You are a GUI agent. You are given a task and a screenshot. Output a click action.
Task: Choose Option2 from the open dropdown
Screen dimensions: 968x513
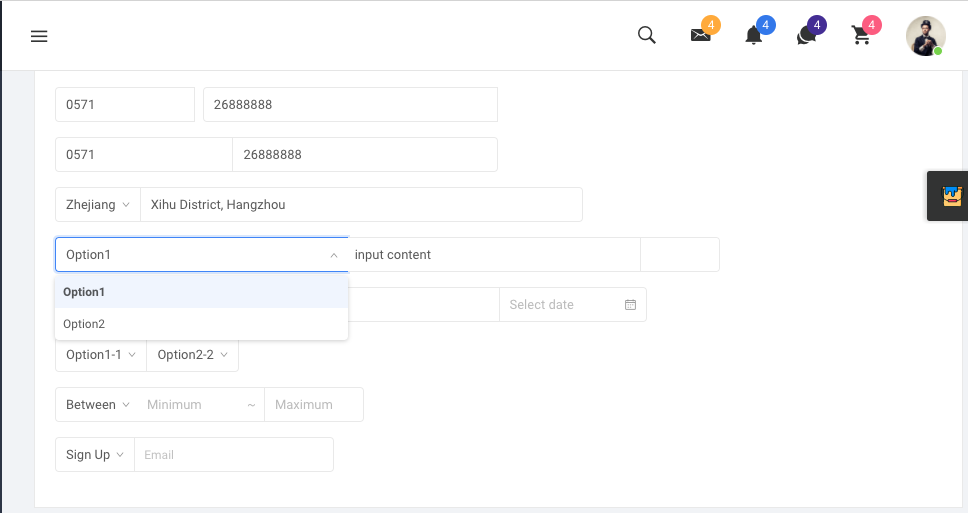click(201, 324)
